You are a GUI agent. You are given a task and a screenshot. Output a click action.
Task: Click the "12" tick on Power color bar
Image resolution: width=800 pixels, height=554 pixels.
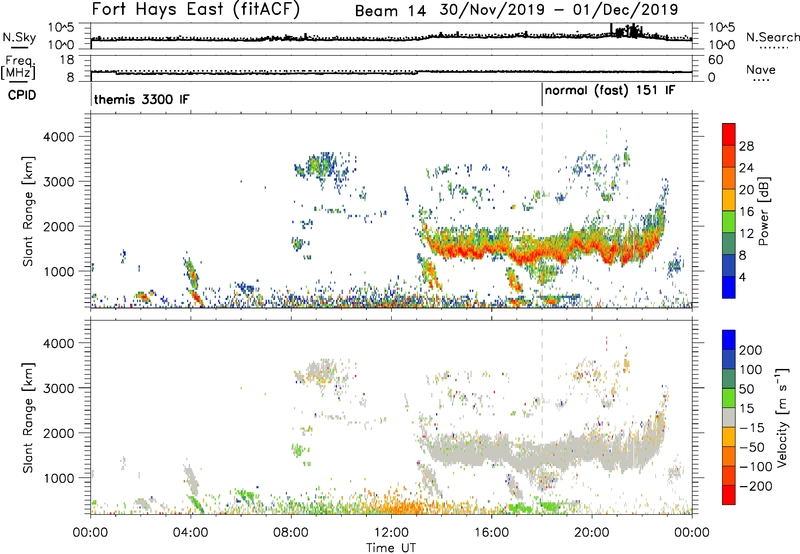[746, 234]
